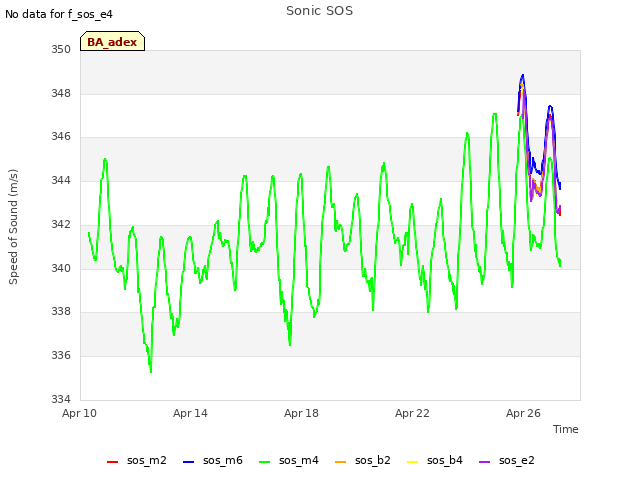This screenshot has width=640, height=480.
Task: Click the 336 y-axis tick label
Action: 61,356
